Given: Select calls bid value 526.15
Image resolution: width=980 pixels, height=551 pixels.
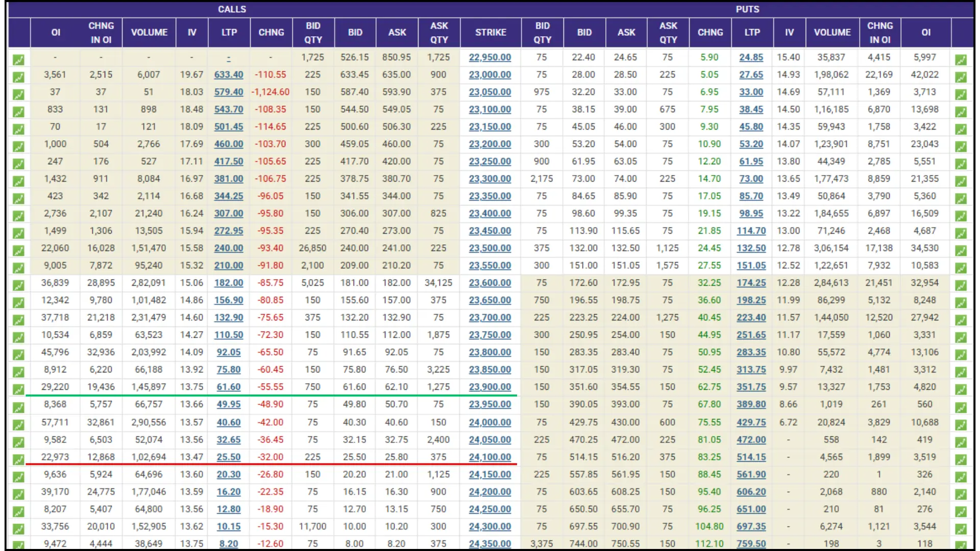Looking at the screenshot, I should click(355, 57).
